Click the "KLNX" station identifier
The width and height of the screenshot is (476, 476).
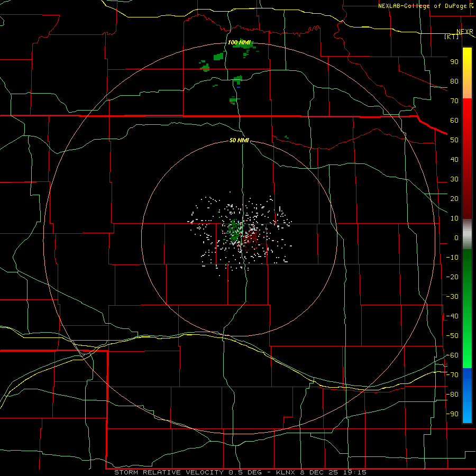286,472
